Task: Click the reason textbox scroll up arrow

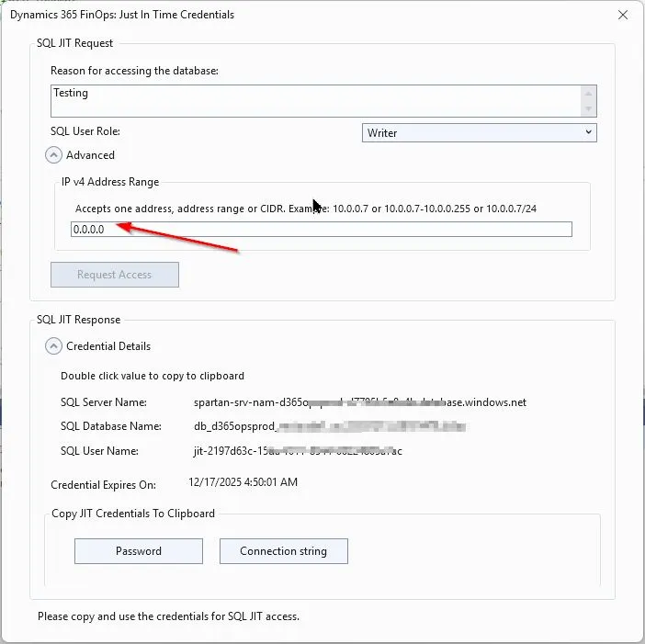Action: point(588,94)
